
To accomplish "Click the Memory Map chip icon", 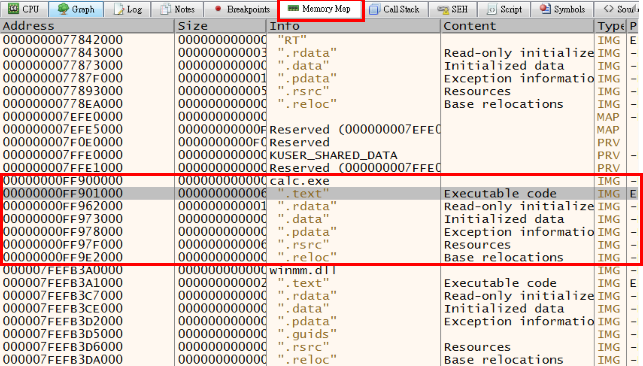I will tap(293, 8).
